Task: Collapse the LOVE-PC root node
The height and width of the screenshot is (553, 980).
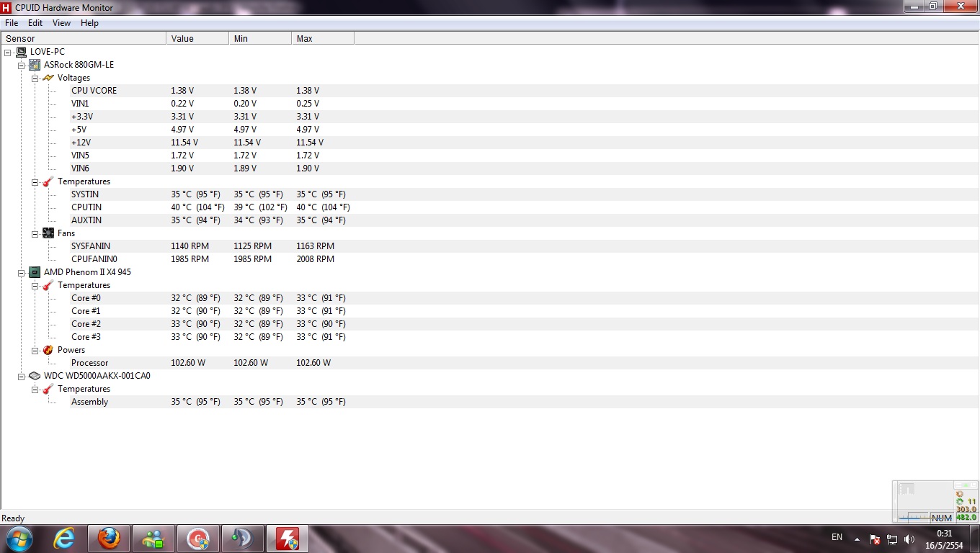Action: click(x=8, y=52)
